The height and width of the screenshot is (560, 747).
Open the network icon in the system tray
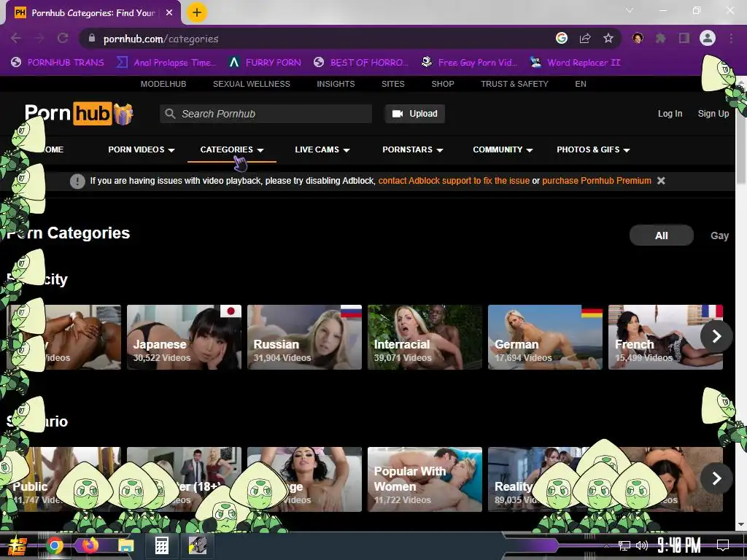(x=624, y=545)
